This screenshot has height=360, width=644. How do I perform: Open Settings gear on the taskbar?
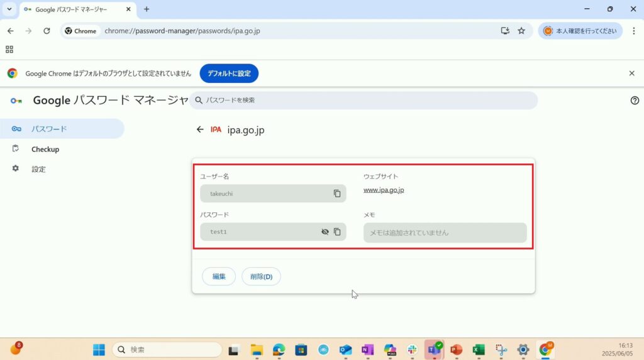[x=523, y=350]
